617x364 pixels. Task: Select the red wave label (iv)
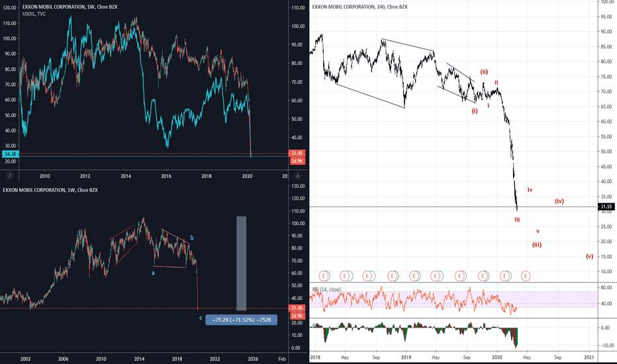tap(559, 201)
